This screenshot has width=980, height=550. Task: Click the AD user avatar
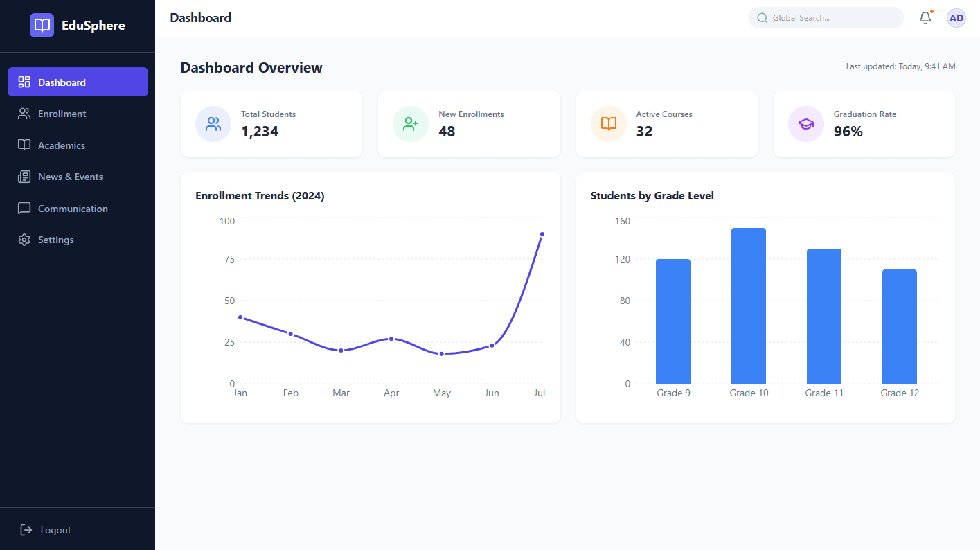pos(956,18)
